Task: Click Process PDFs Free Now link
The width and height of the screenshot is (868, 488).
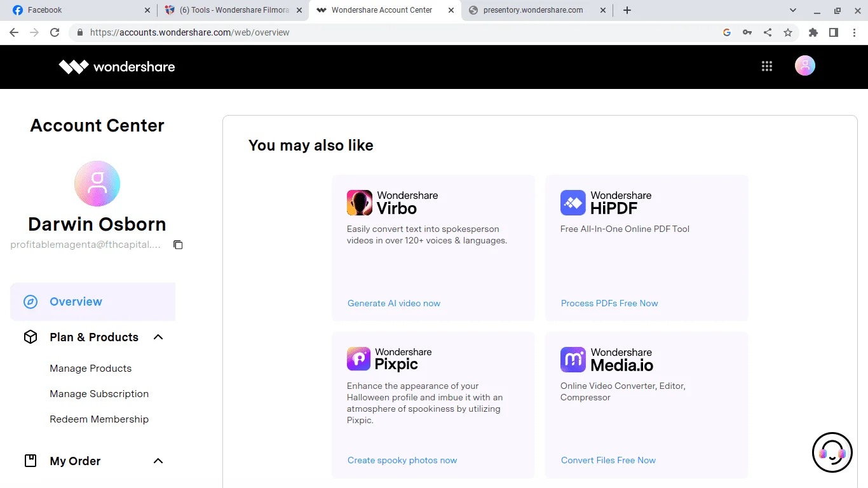Action: (609, 303)
